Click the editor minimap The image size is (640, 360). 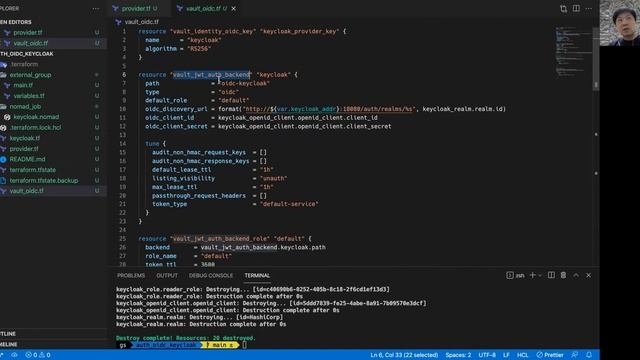point(573,51)
